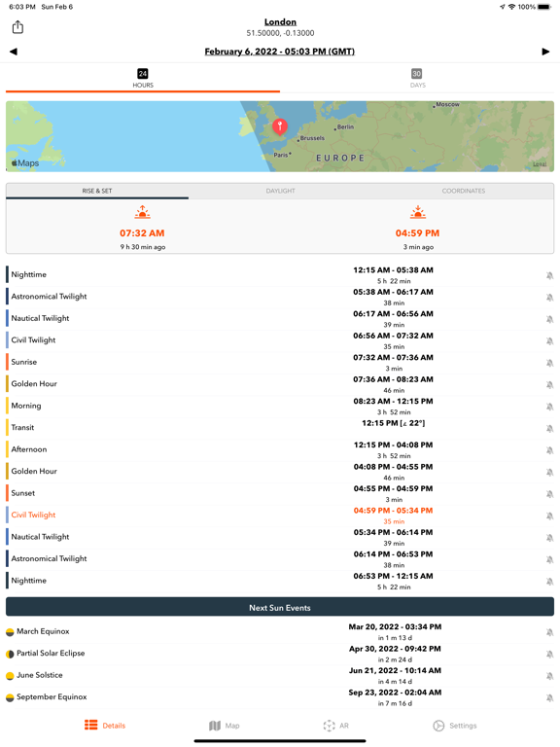The image size is (560, 747).
Task: Select the Transit row label
Action: point(23,427)
